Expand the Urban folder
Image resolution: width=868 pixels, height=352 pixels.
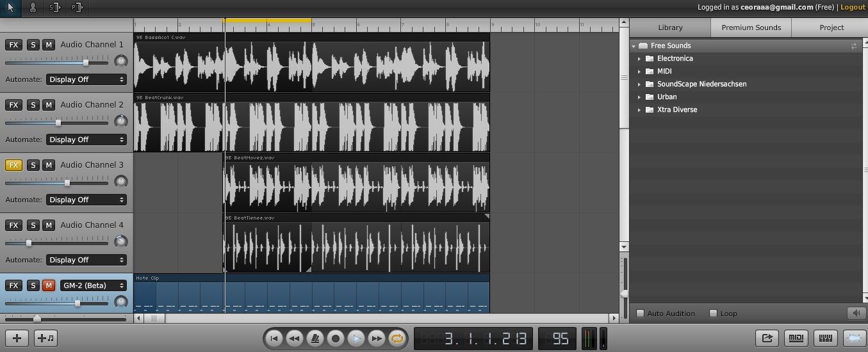pyautogui.click(x=639, y=97)
